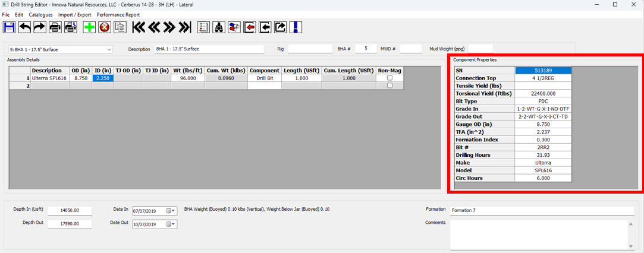This screenshot has height=253, width=644.
Task: Open the Date In calendar dropdown
Action: click(x=171, y=210)
